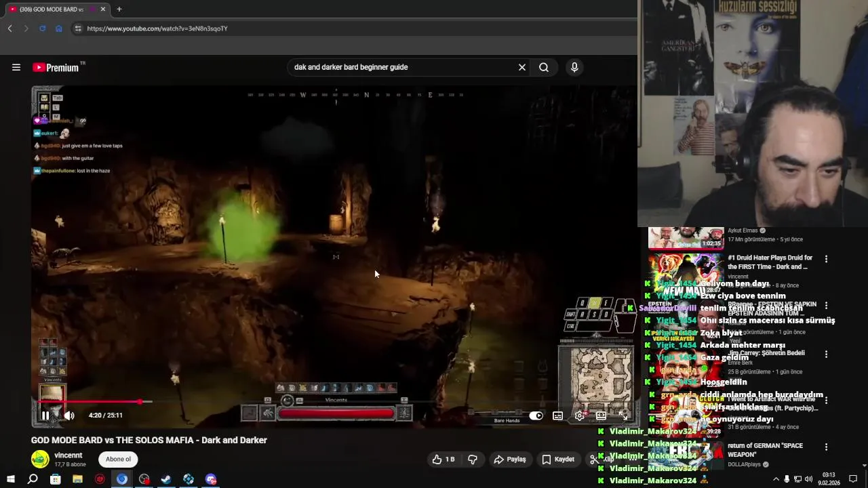Mute the video with speaker icon

(69, 415)
